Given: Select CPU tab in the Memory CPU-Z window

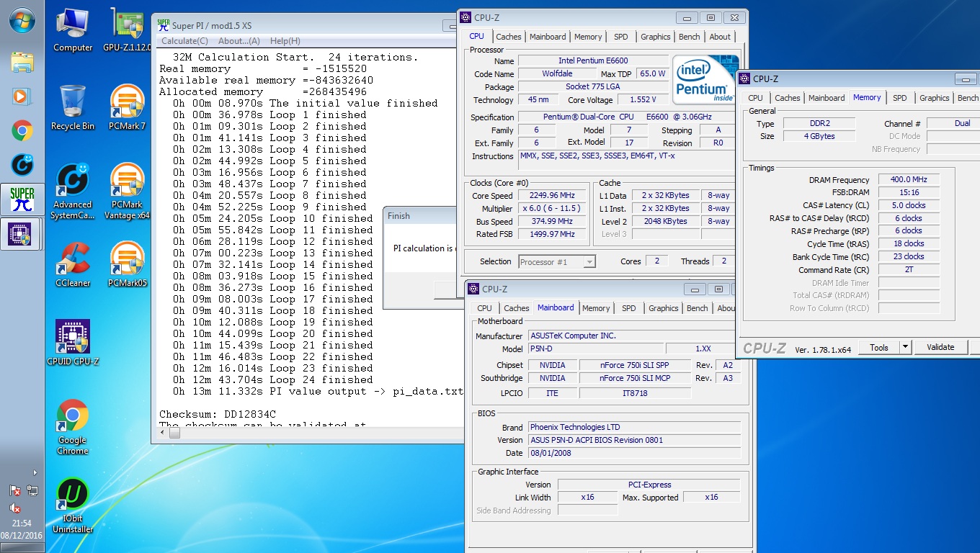Looking at the screenshot, I should pyautogui.click(x=756, y=98).
